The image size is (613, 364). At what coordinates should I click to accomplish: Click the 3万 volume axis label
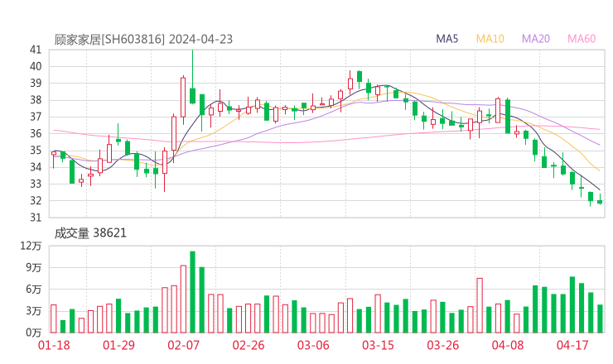(x=34, y=311)
